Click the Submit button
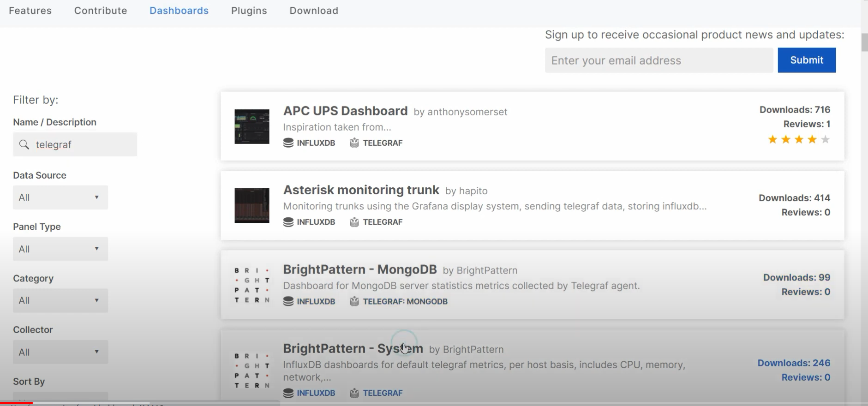The width and height of the screenshot is (868, 406). pyautogui.click(x=807, y=60)
